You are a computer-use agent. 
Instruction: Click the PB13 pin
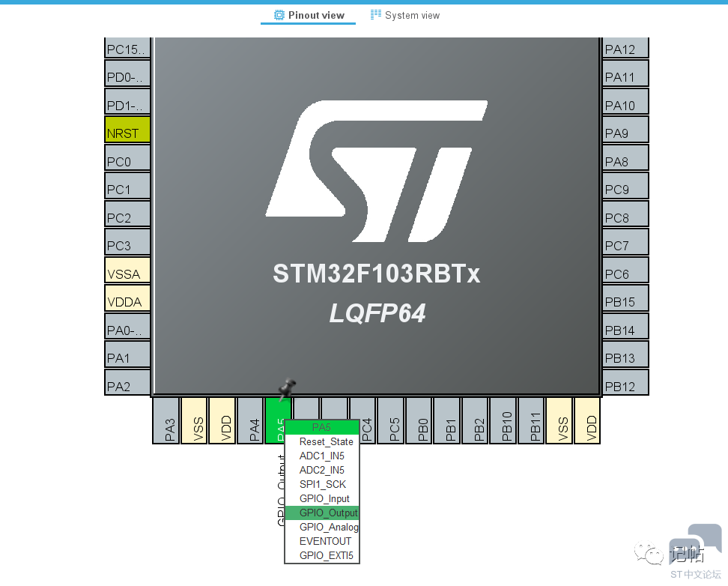pos(625,354)
